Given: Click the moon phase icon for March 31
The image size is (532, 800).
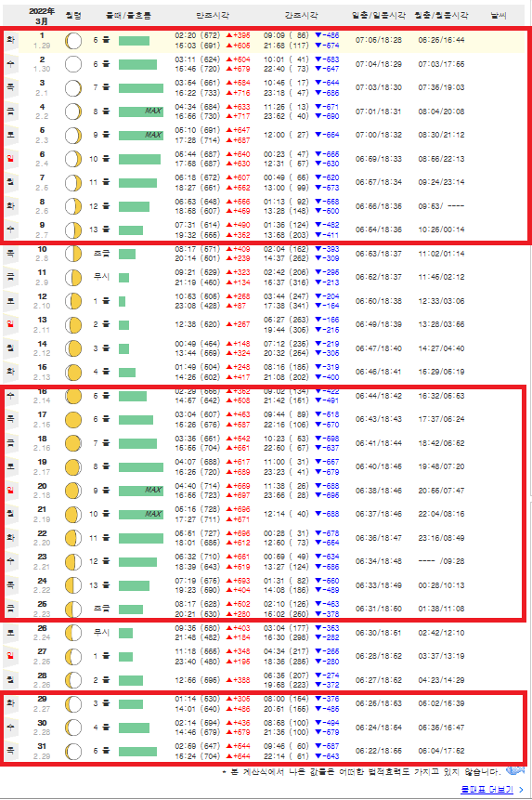Looking at the screenshot, I should [73, 751].
